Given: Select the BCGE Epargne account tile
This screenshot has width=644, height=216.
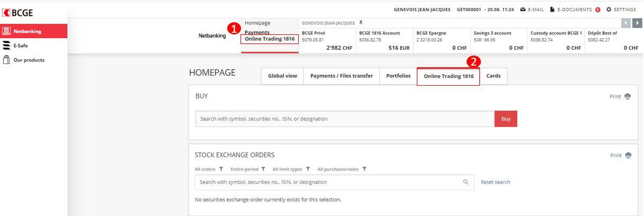Looking at the screenshot, I should pyautogui.click(x=442, y=40).
